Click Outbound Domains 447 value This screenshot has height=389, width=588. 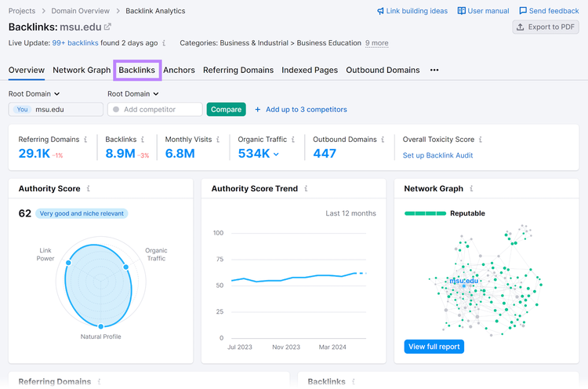[325, 154]
